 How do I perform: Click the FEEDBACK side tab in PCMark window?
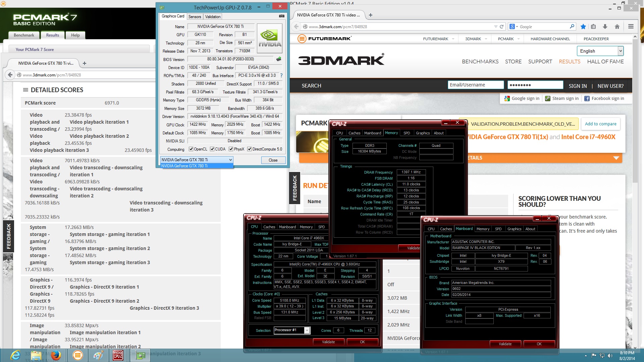(x=9, y=236)
